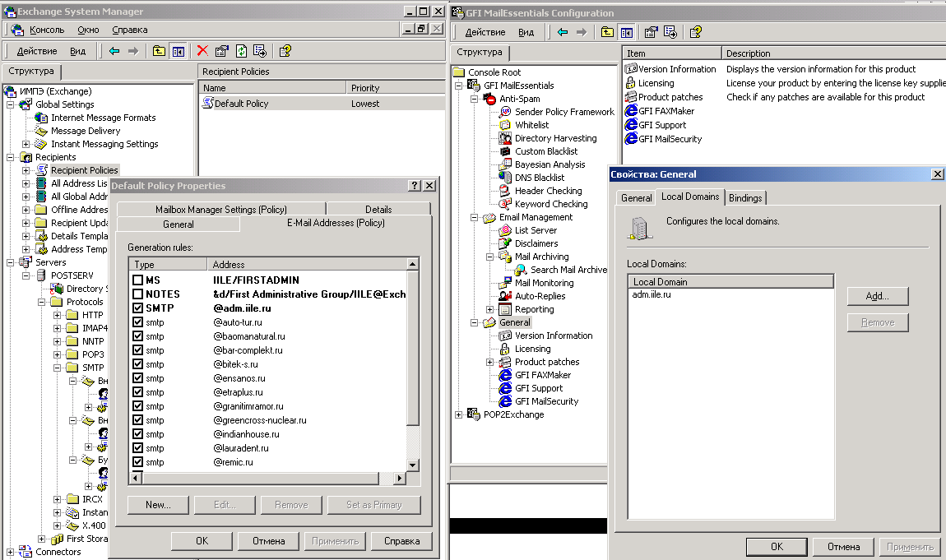Image resolution: width=946 pixels, height=560 pixels.
Task: Select Auto-Replies in GFI tree
Action: pyautogui.click(x=540, y=297)
